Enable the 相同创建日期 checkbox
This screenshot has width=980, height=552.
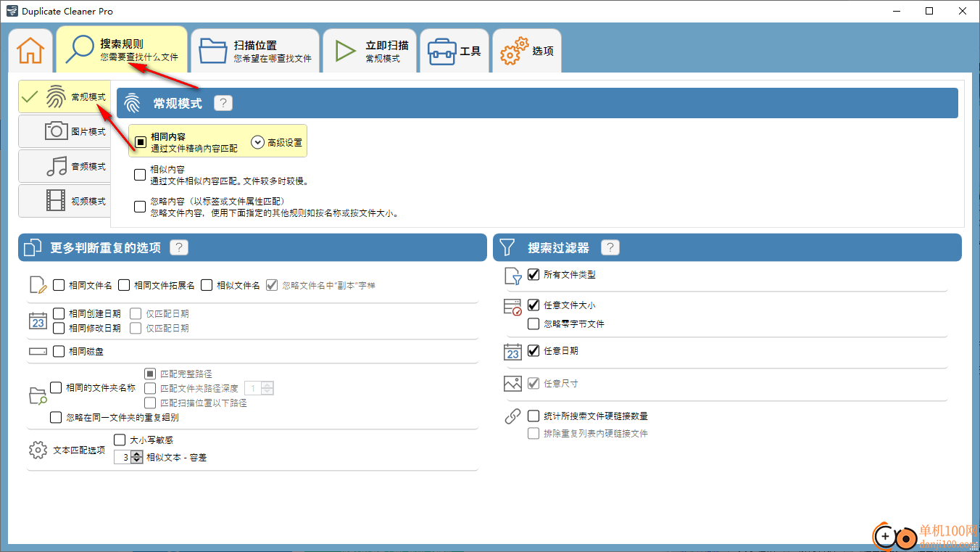(59, 313)
